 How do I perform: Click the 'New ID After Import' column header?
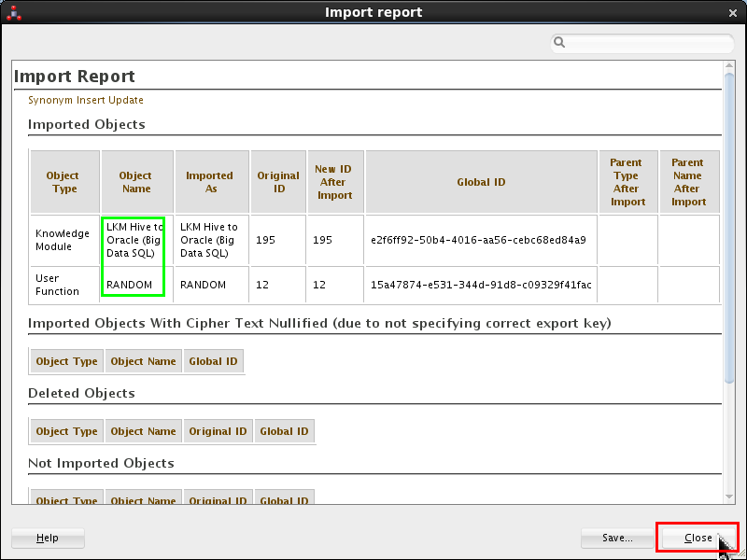click(335, 182)
